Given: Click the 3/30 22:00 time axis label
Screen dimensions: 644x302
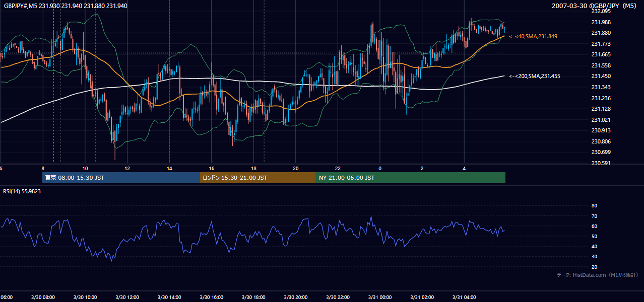Looking at the screenshot, I should point(338,297).
